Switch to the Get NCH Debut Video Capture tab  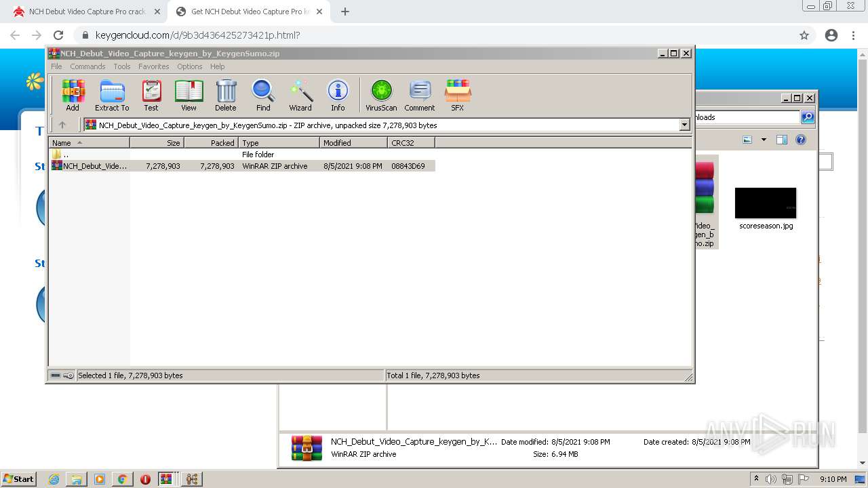point(248,12)
